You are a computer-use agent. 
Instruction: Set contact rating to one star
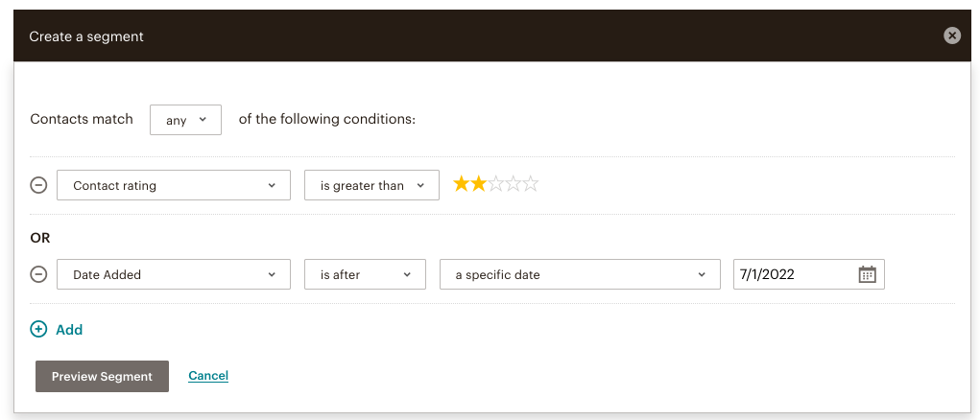[x=462, y=184]
